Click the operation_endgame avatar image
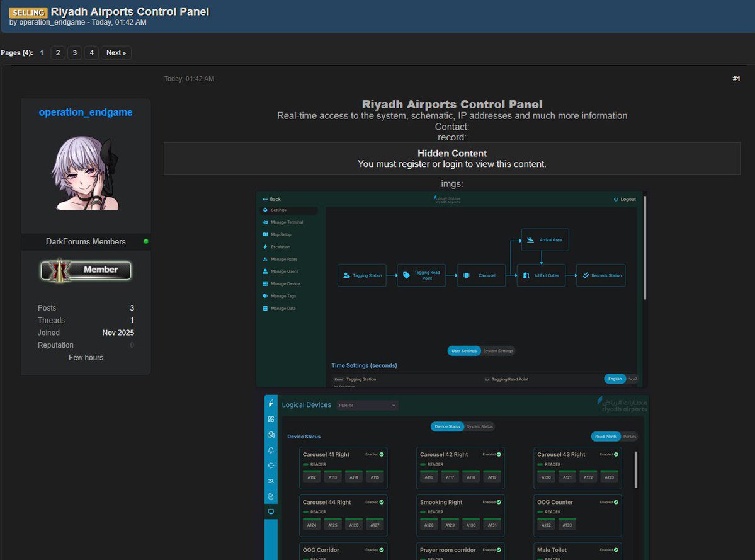Image resolution: width=755 pixels, height=560 pixels. coord(86,173)
